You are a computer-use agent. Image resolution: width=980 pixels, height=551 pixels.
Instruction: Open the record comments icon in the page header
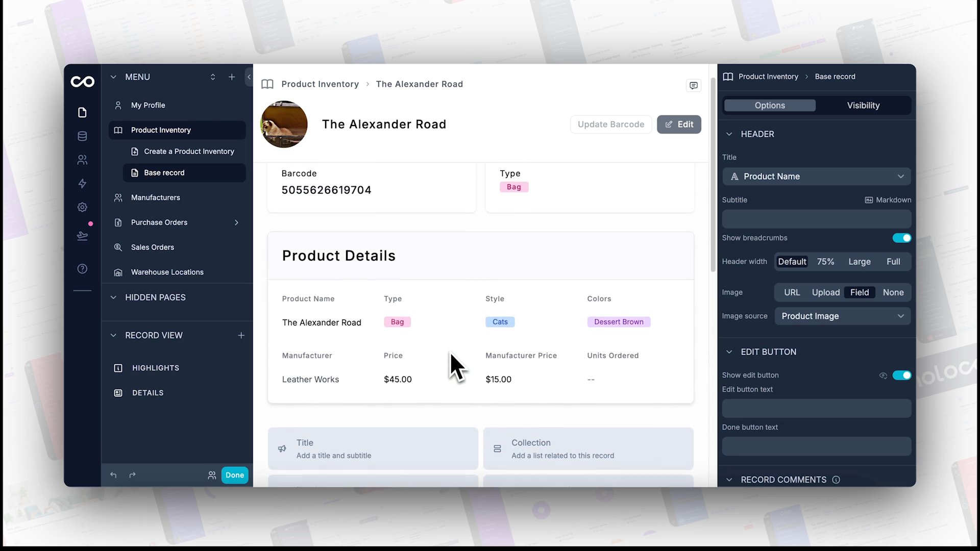click(693, 85)
